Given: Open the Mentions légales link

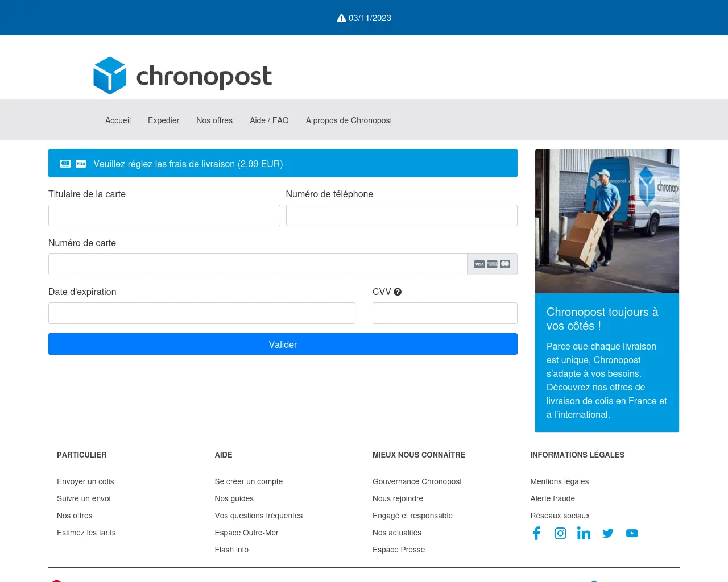Looking at the screenshot, I should point(559,481).
